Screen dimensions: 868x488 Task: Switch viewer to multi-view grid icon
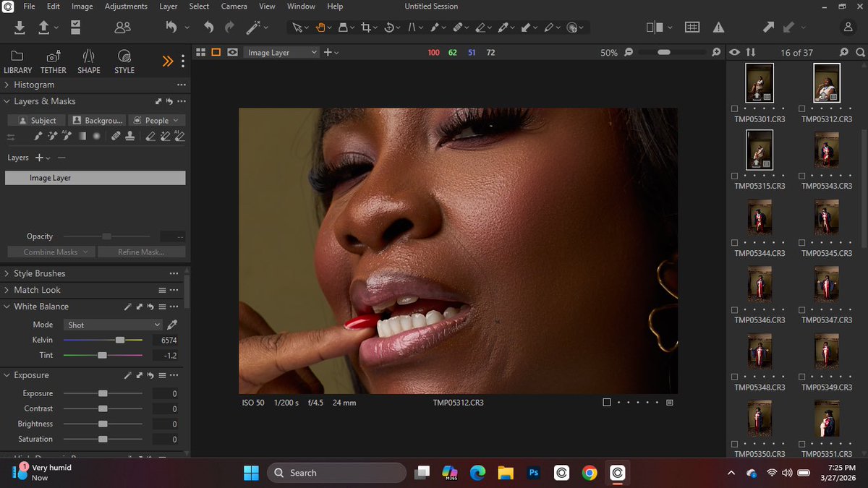click(200, 53)
